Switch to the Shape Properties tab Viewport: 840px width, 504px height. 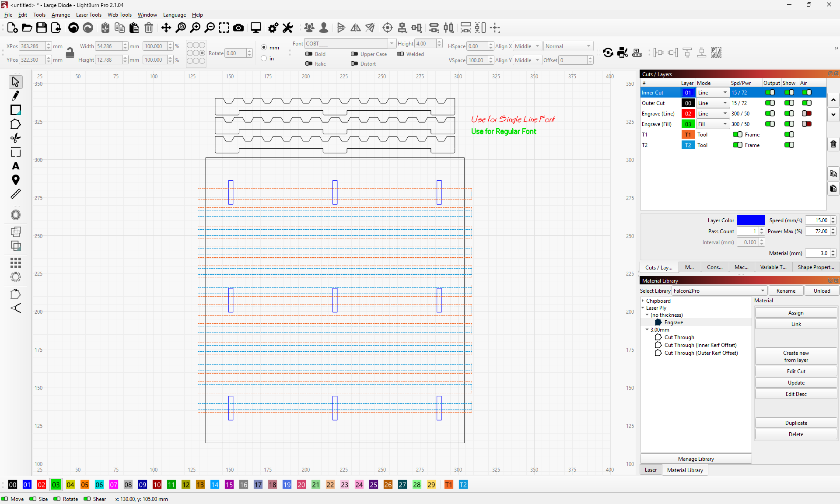(x=816, y=267)
